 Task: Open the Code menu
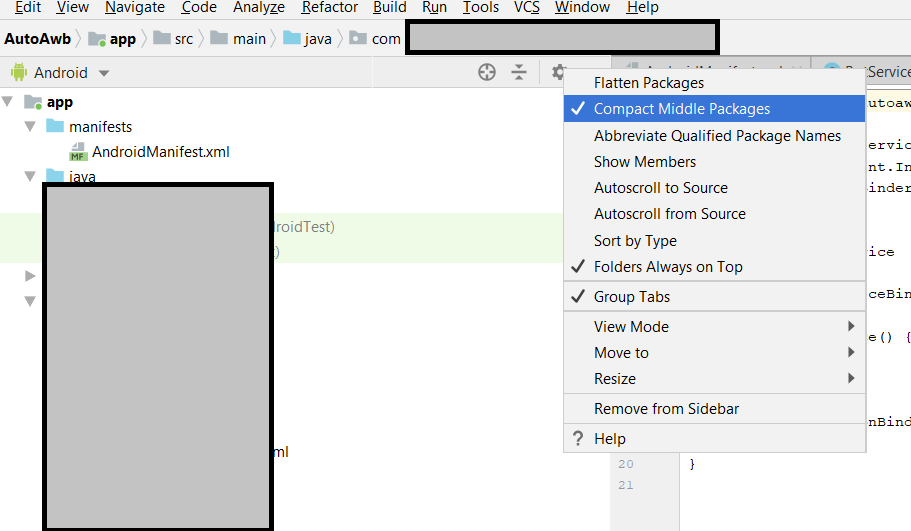[199, 8]
